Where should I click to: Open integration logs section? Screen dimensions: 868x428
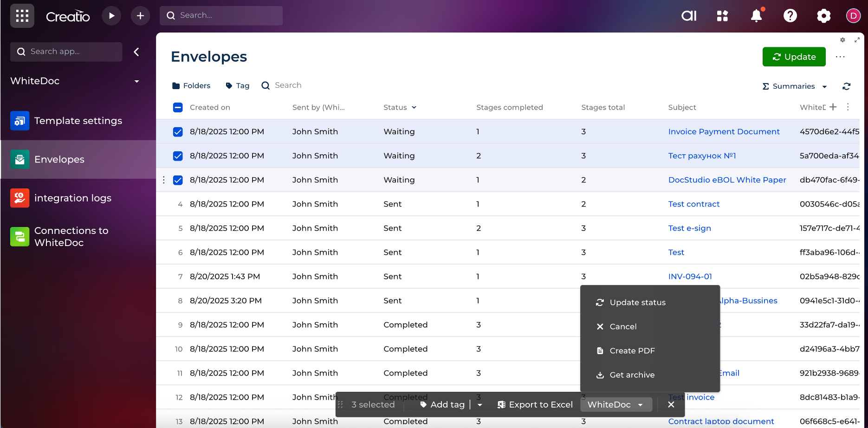[x=78, y=198]
